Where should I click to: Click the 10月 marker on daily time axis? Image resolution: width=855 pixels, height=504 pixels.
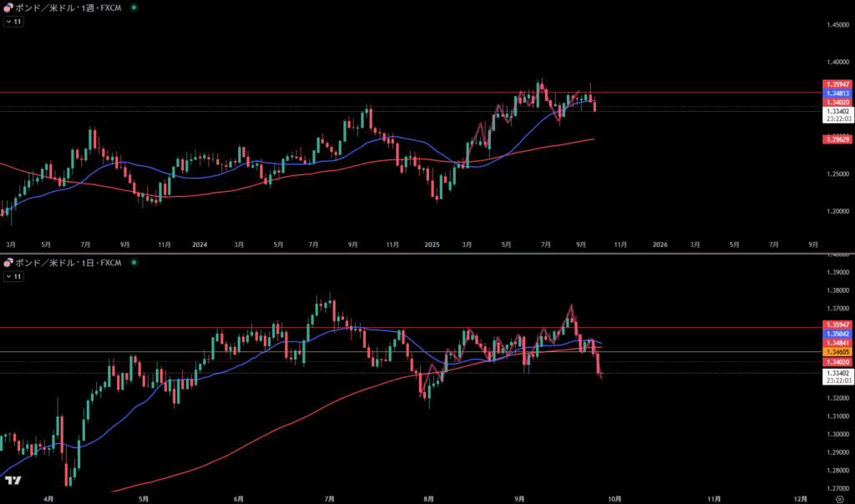click(x=614, y=497)
